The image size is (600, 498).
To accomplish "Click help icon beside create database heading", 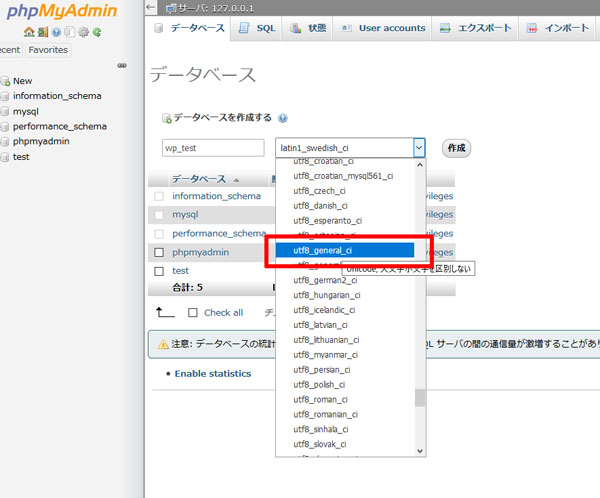I will [x=283, y=118].
